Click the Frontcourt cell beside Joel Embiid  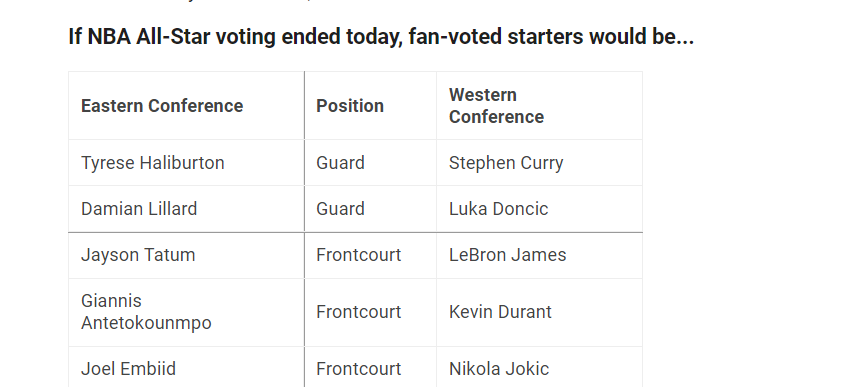(x=370, y=369)
